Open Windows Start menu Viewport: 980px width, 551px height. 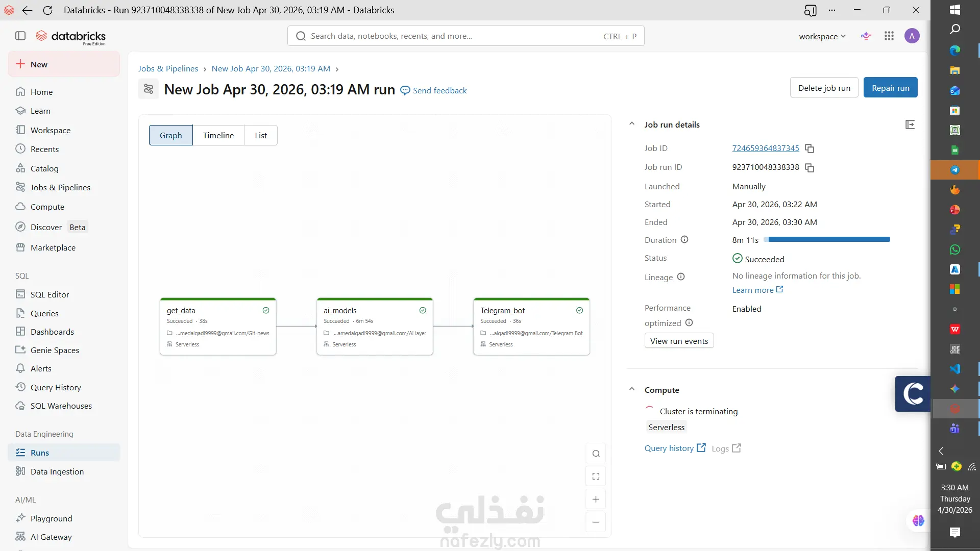click(x=954, y=10)
